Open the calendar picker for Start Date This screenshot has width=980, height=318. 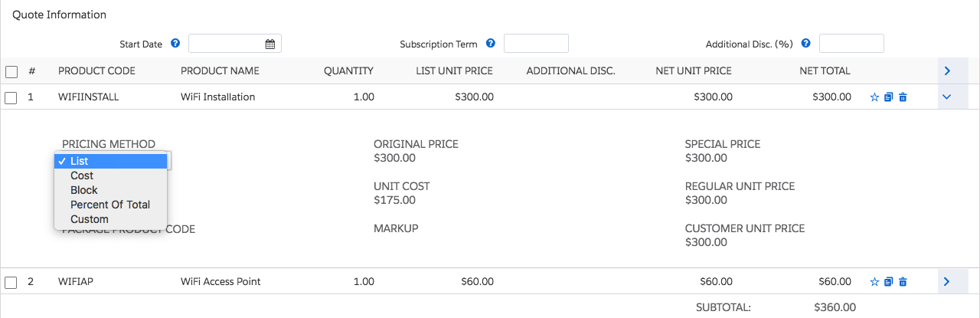click(x=270, y=44)
